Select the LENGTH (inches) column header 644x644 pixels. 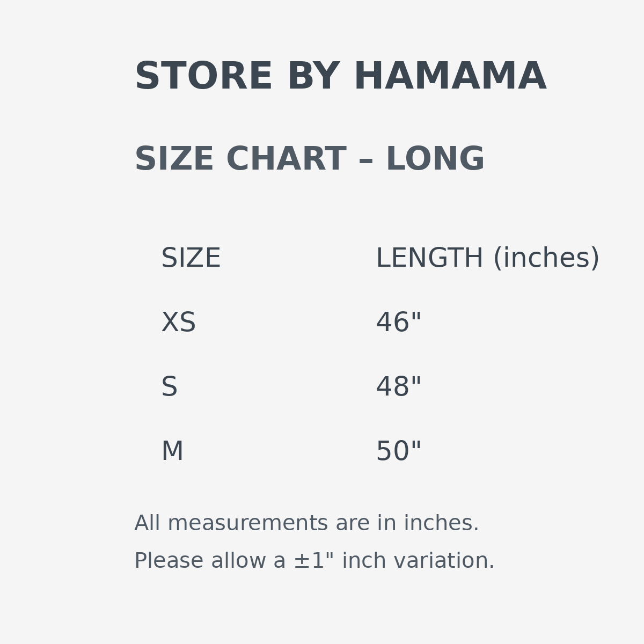click(487, 259)
